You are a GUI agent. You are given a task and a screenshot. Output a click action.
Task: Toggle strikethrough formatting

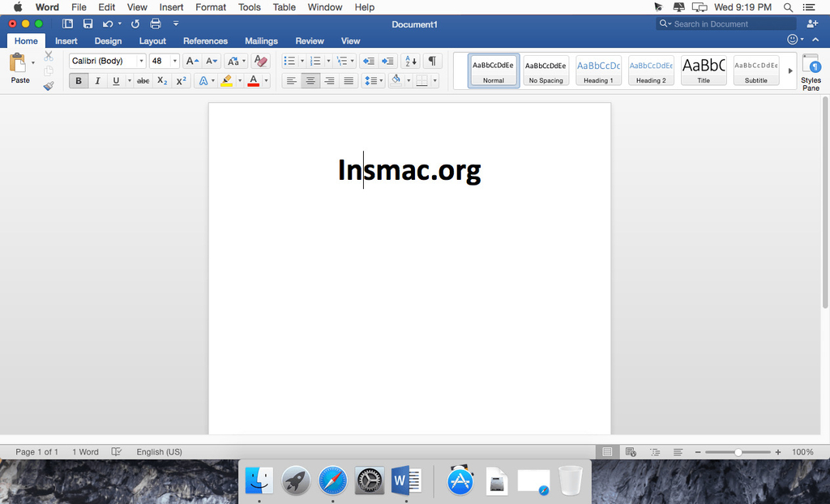pos(143,81)
